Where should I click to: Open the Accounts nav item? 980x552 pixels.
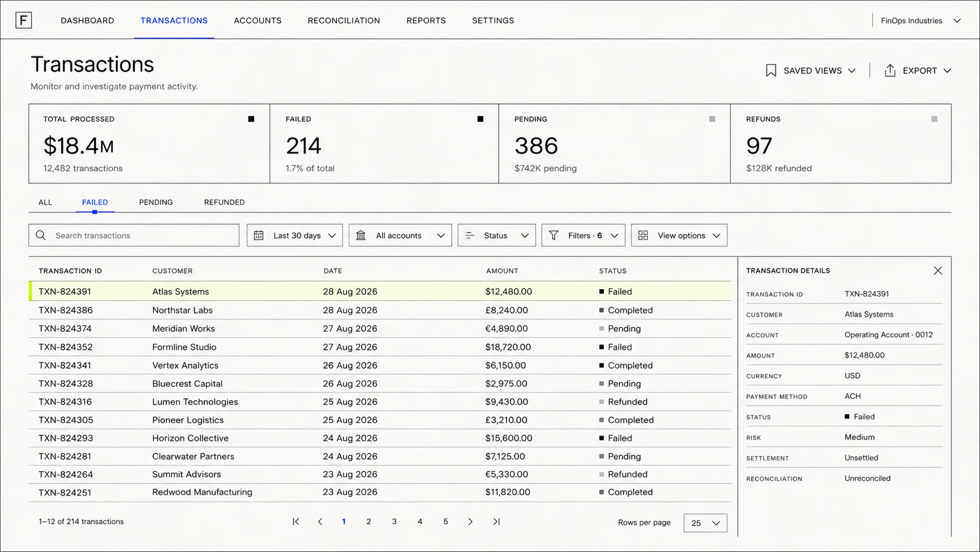tap(258, 21)
